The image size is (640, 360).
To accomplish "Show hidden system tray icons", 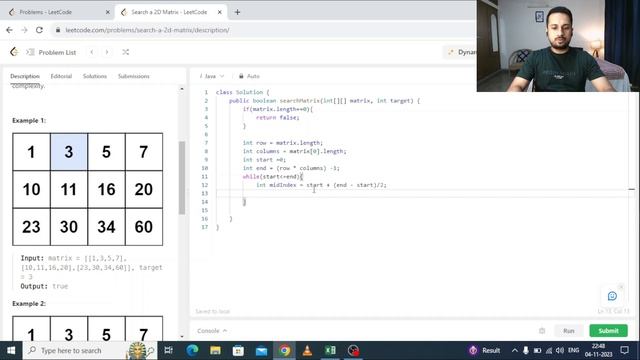I will tap(515, 351).
